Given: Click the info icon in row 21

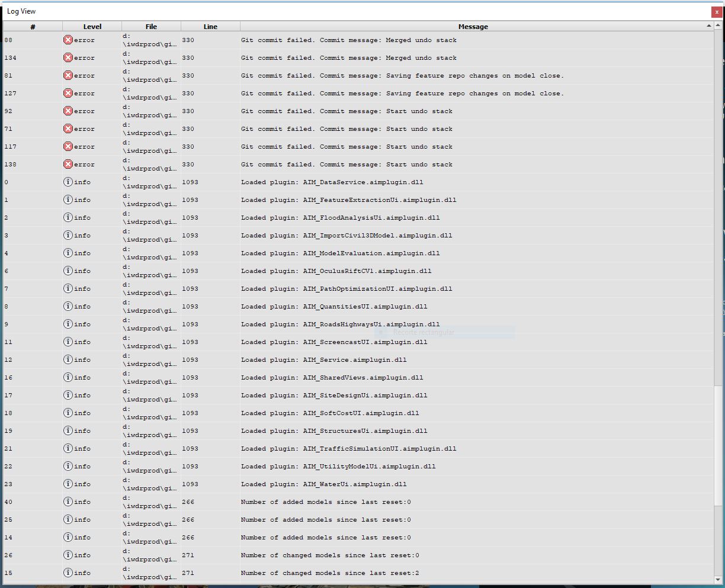Looking at the screenshot, I should click(68, 448).
